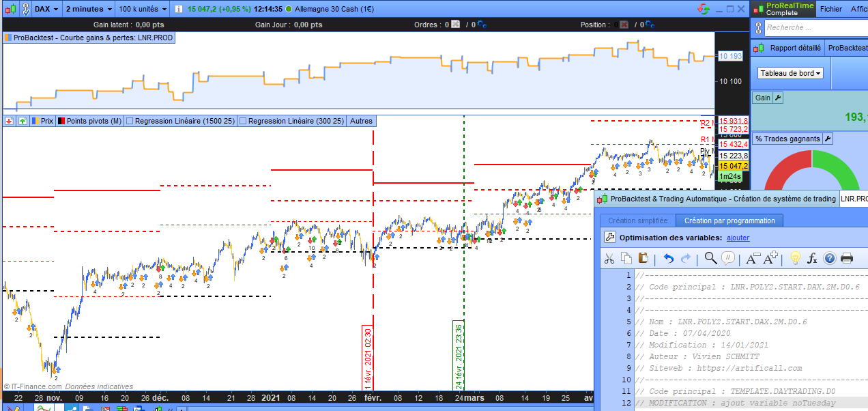Click the ProRealTime Complete logo
Viewport: 868px width, 411px height.
click(x=783, y=9)
